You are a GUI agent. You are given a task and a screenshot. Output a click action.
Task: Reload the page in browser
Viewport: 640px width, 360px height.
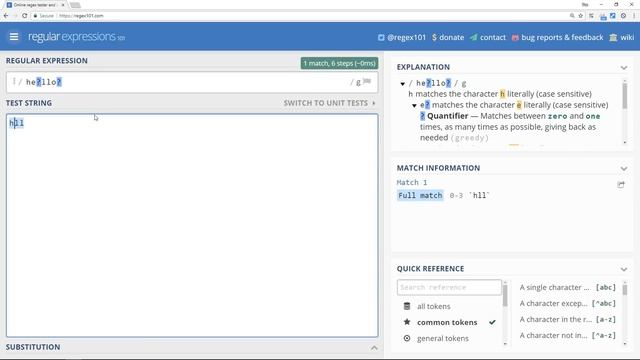click(x=24, y=16)
